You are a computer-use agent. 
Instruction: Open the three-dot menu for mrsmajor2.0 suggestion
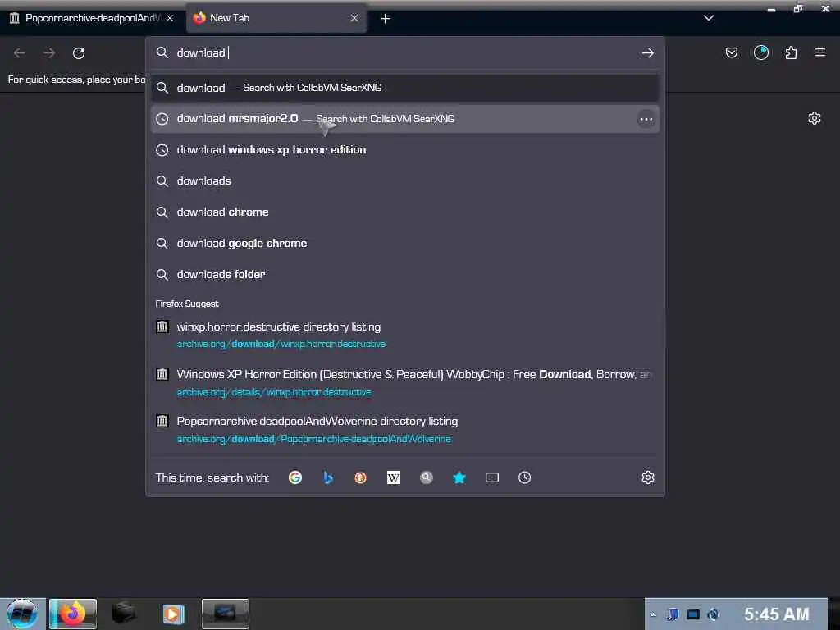coord(646,119)
